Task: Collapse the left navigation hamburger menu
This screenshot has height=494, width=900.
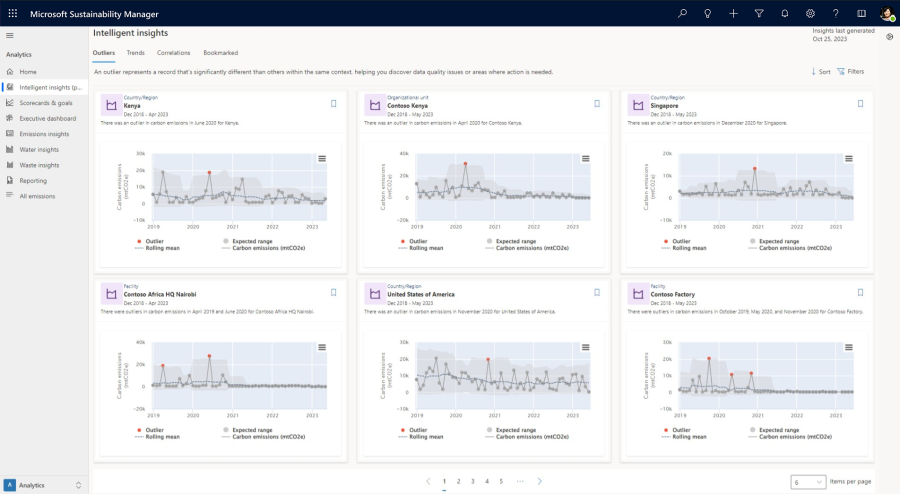Action: [x=10, y=36]
